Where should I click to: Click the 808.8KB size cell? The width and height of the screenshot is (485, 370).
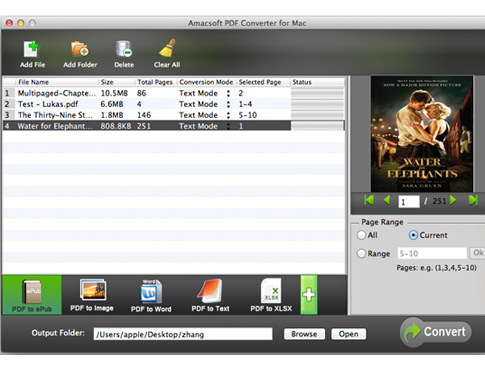click(x=116, y=126)
